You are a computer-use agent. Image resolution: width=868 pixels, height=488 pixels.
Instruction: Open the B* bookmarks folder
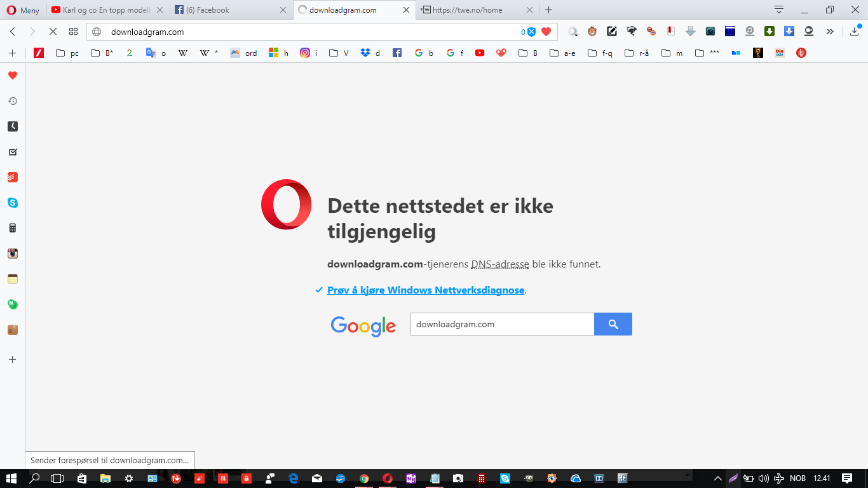(x=102, y=53)
